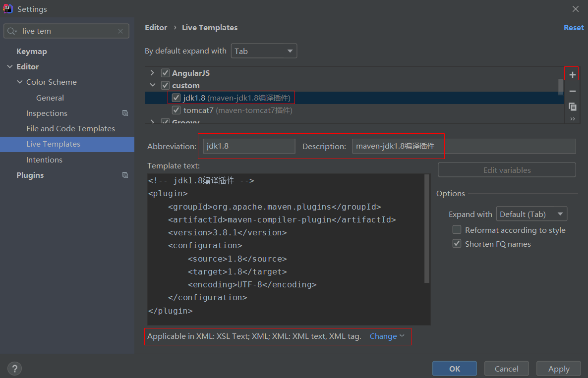Click the project-level icon beside Plugins
Viewport: 588px width, 378px height.
coord(125,175)
